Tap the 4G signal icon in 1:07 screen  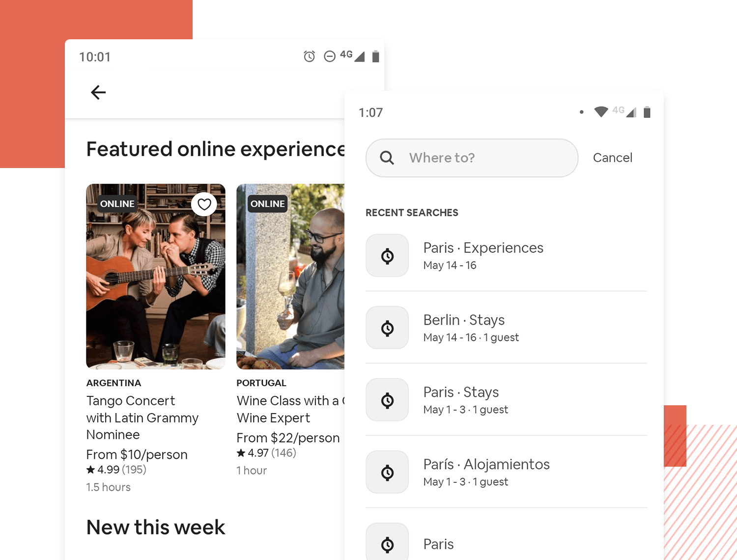tap(624, 112)
